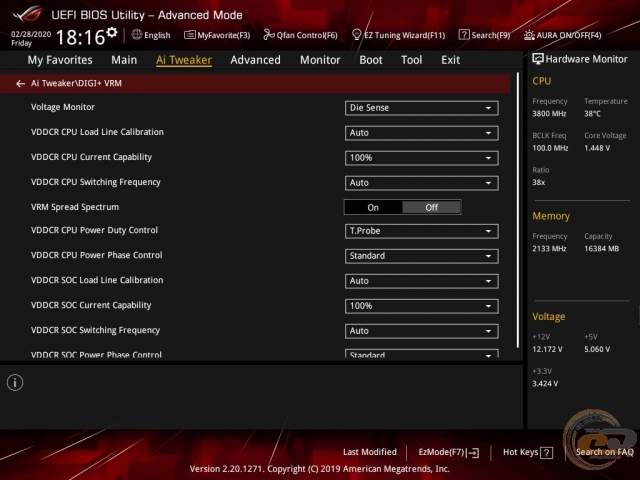Open the Boot tab
Viewport: 640px width, 480px height.
[x=371, y=60]
